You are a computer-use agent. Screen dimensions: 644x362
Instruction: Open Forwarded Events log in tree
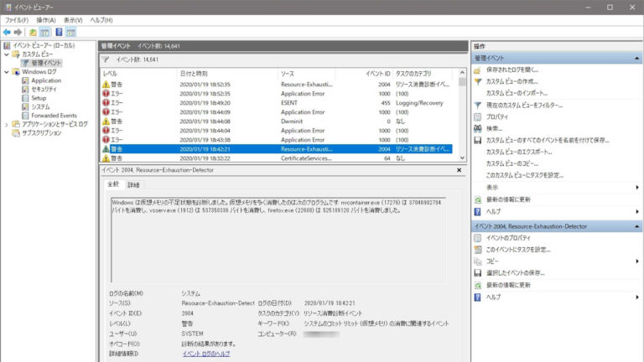(x=55, y=116)
